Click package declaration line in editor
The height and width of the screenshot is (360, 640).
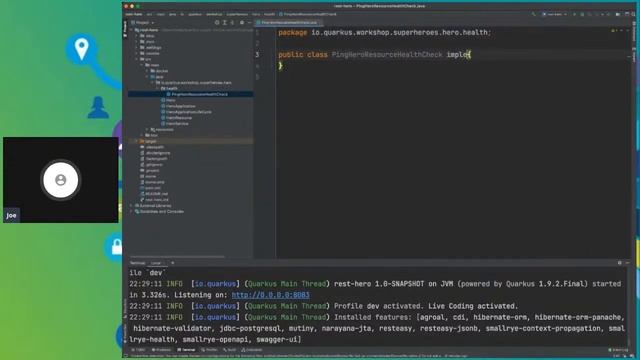point(384,32)
